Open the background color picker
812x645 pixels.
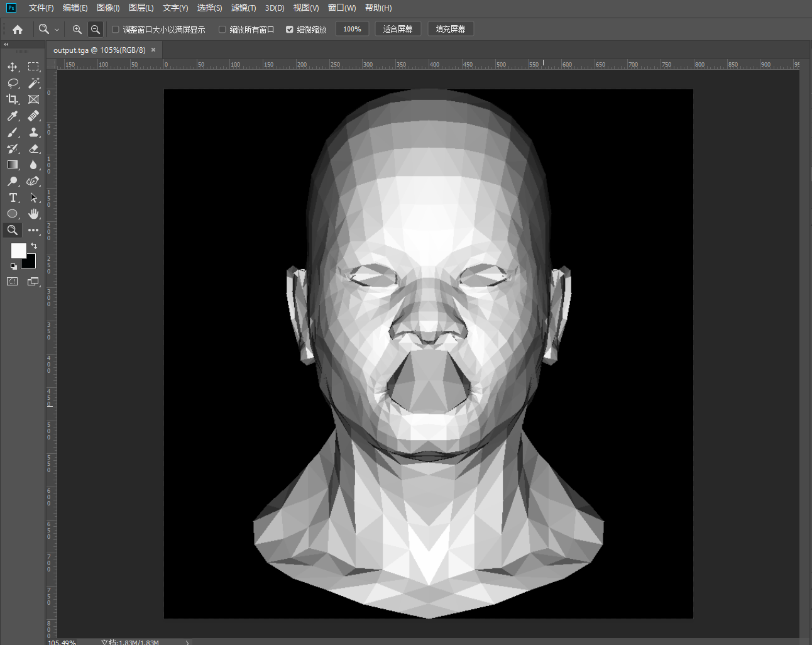point(31,263)
